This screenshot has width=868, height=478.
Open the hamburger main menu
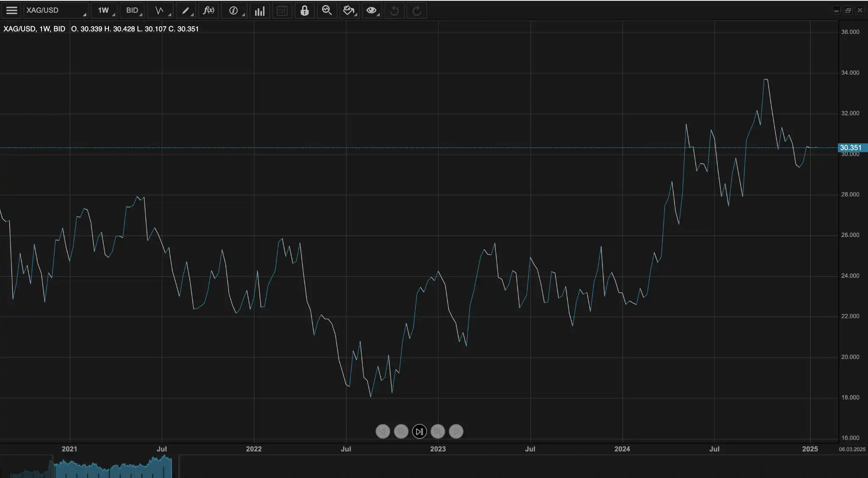click(x=11, y=10)
